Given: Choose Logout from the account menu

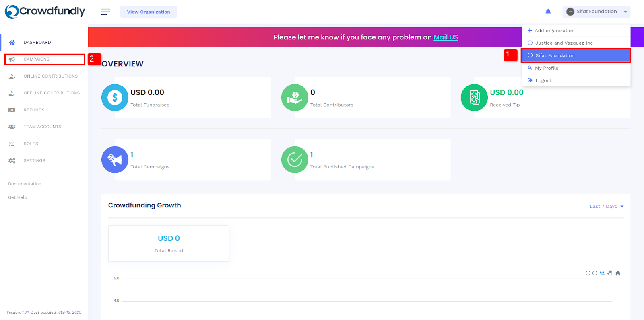Looking at the screenshot, I should click(x=576, y=80).
